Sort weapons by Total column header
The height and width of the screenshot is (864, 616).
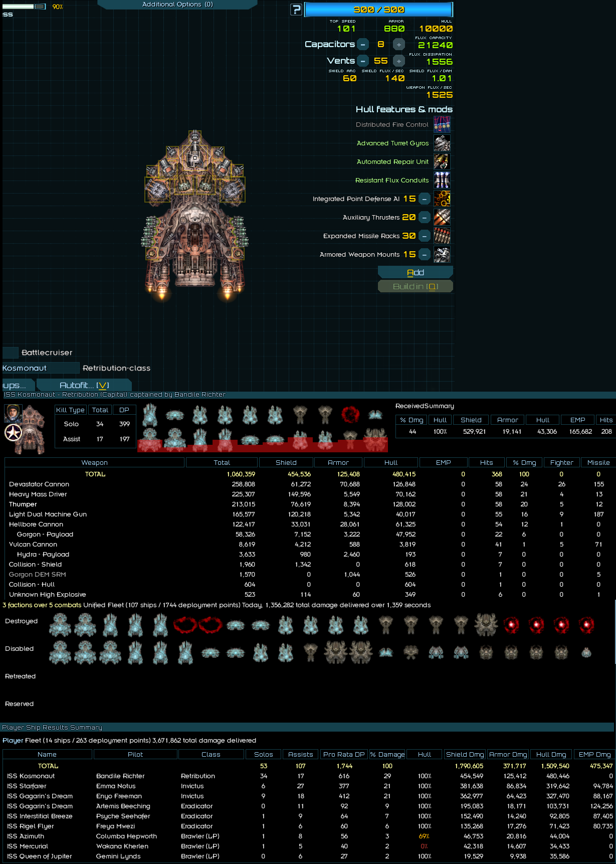[222, 462]
